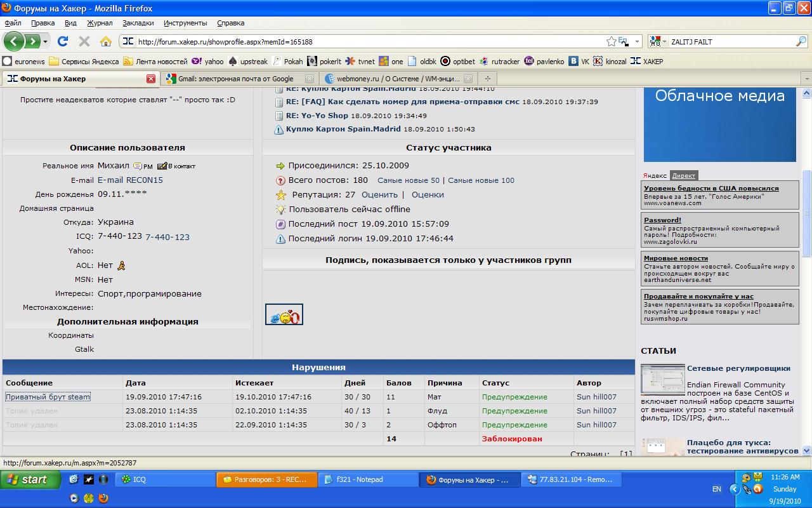The width and height of the screenshot is (812, 508).
Task: Expand the address bar URL dropdown
Action: [637, 41]
